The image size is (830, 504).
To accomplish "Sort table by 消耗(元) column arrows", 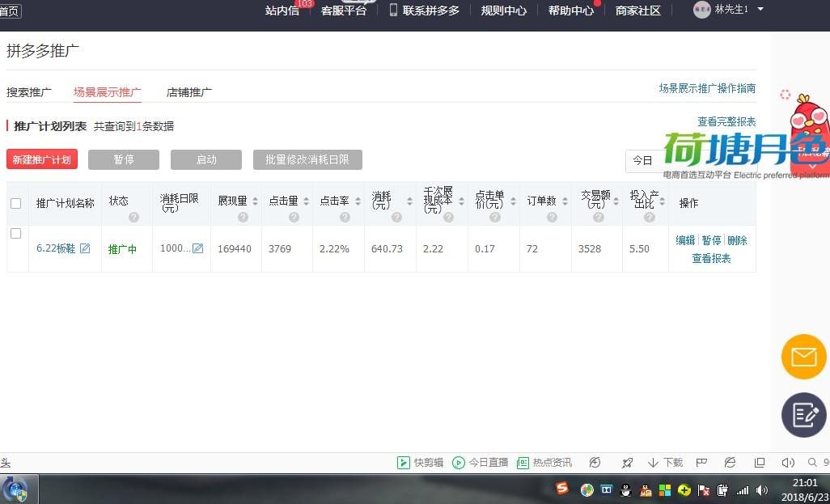I will [409, 201].
